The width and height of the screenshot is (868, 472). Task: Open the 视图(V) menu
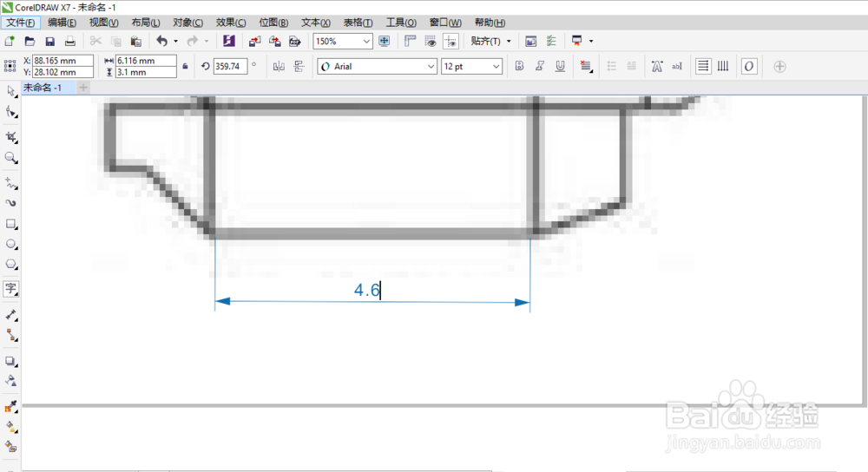coord(103,23)
